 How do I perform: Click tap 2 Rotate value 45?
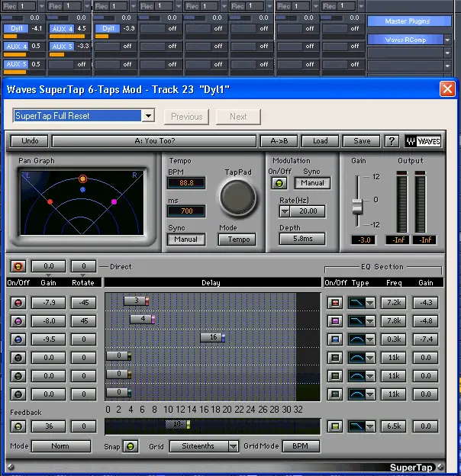[84, 321]
